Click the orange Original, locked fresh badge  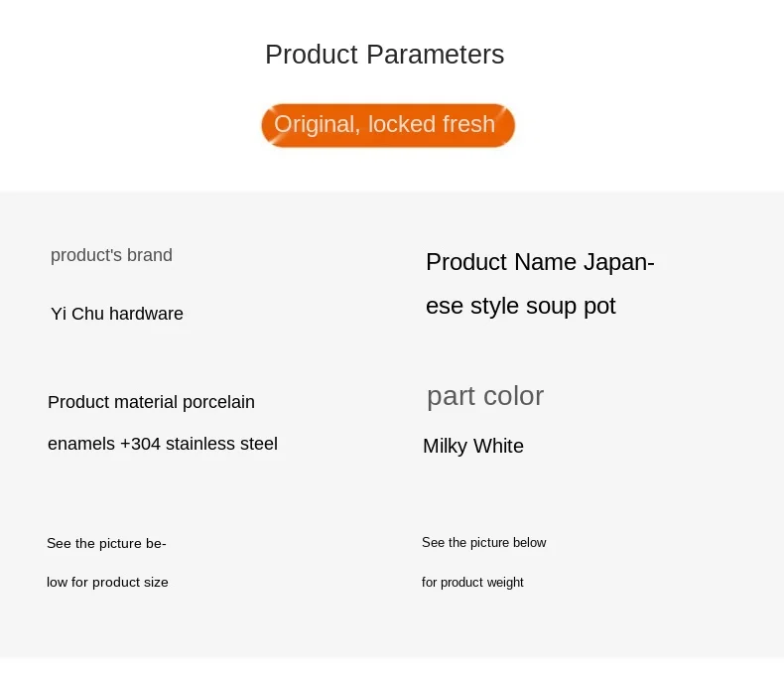tap(388, 125)
